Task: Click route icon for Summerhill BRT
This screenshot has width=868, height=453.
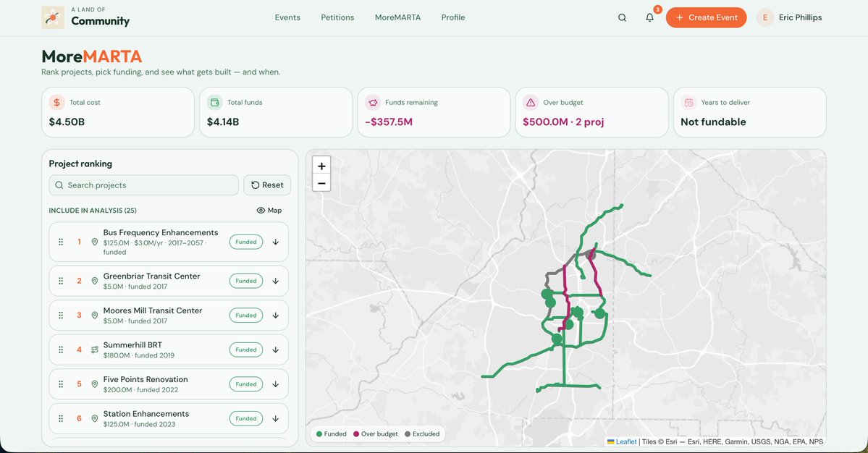Action: point(95,350)
